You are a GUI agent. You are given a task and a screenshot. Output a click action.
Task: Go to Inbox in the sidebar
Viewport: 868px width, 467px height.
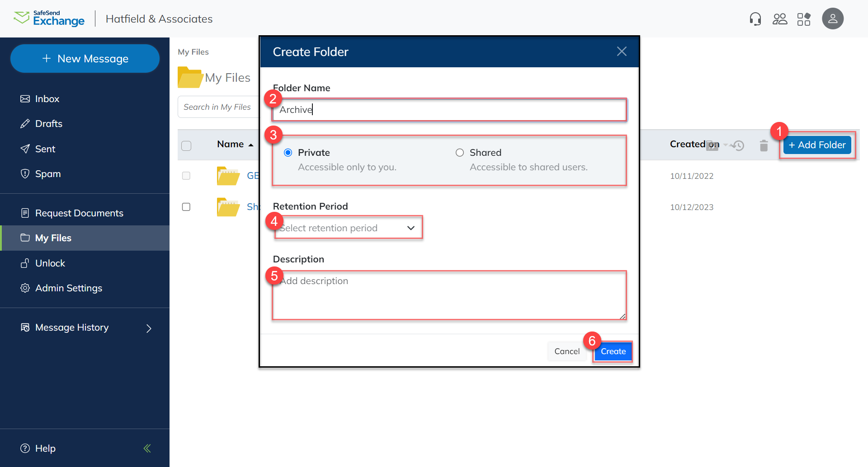(47, 98)
